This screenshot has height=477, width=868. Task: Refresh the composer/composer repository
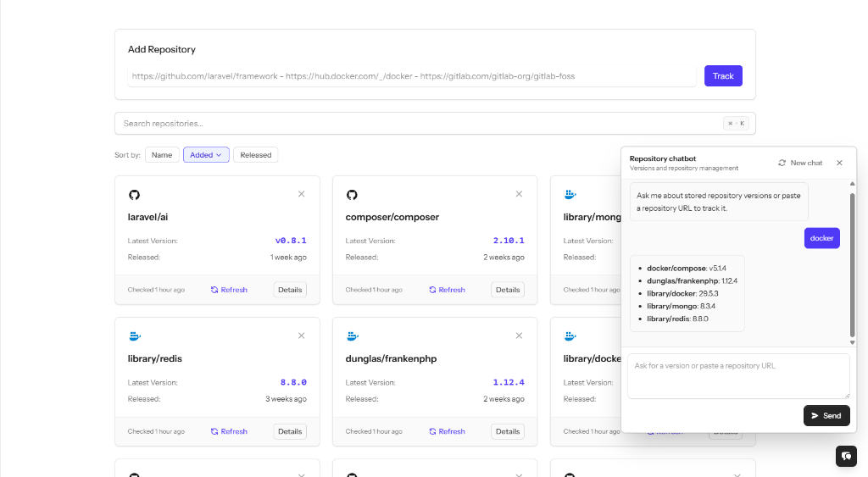coord(447,290)
